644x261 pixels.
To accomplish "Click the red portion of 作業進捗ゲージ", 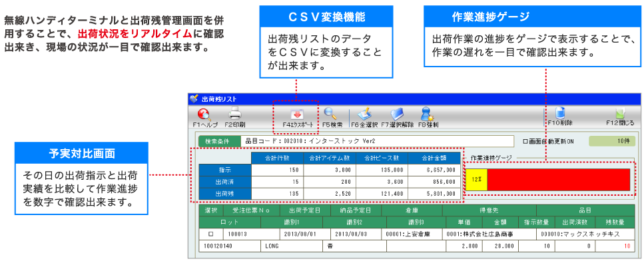I will [x=559, y=180].
